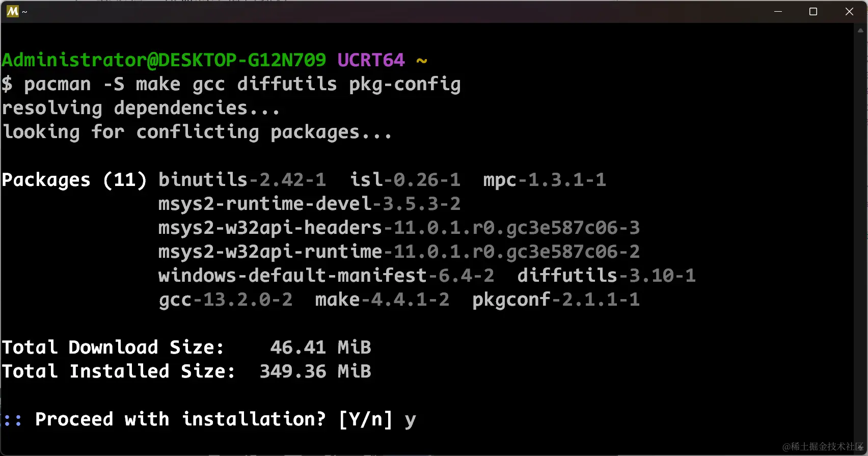Click the diffutils-3.10-1 package entry
This screenshot has height=456, width=868.
click(606, 276)
